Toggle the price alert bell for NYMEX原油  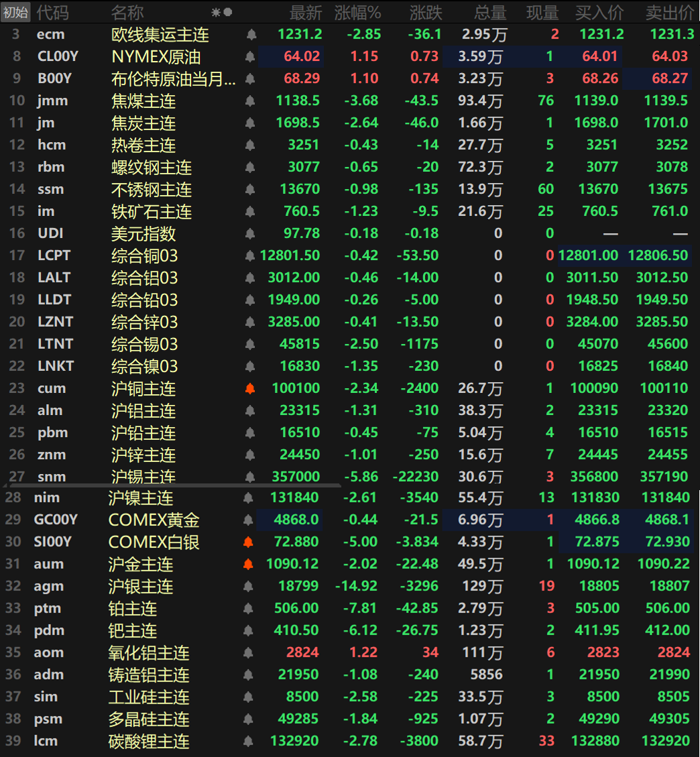249,57
